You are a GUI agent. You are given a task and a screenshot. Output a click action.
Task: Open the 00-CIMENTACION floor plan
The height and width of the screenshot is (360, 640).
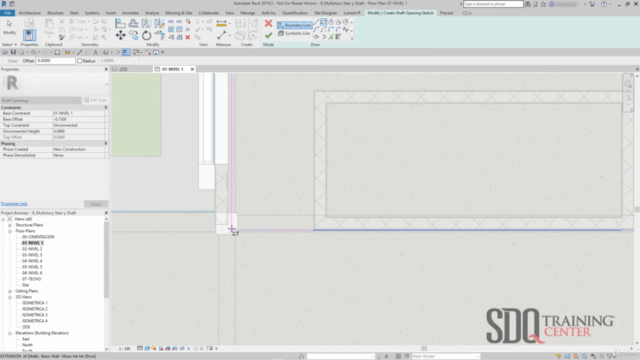click(x=38, y=237)
